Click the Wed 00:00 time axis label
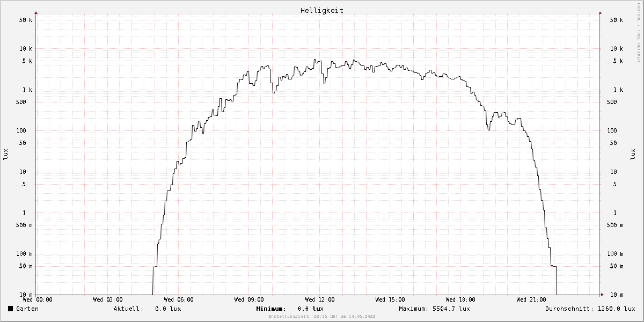 click(x=38, y=299)
